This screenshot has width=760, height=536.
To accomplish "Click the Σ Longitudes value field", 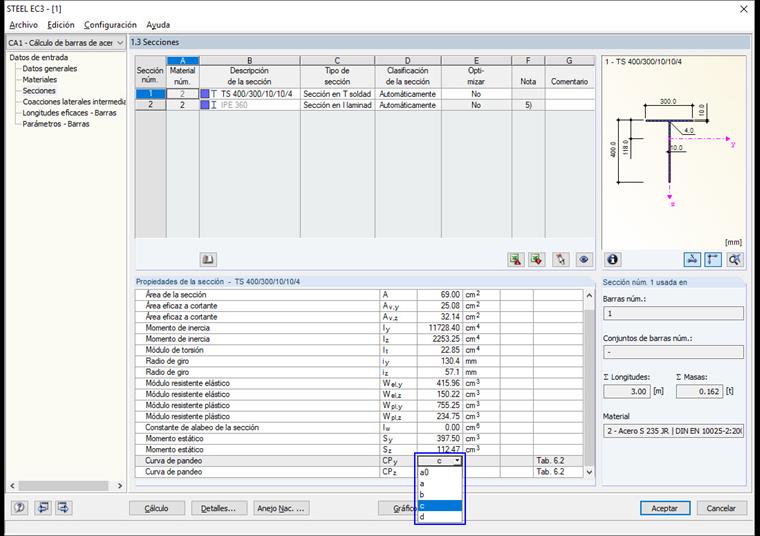I will coord(626,391).
